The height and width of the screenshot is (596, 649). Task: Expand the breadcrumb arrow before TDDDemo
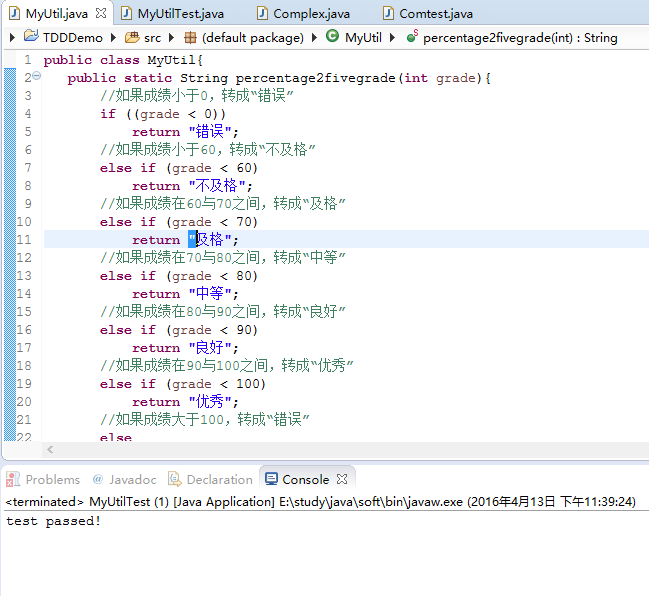click(x=12, y=38)
